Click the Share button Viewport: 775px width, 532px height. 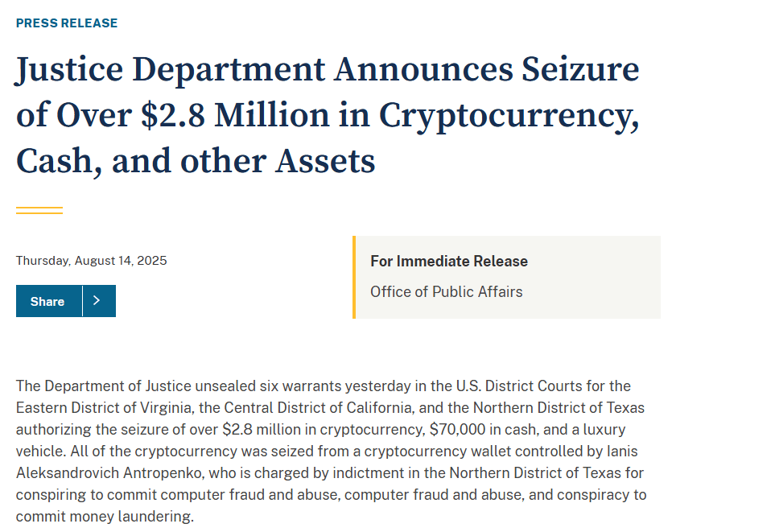coord(48,301)
